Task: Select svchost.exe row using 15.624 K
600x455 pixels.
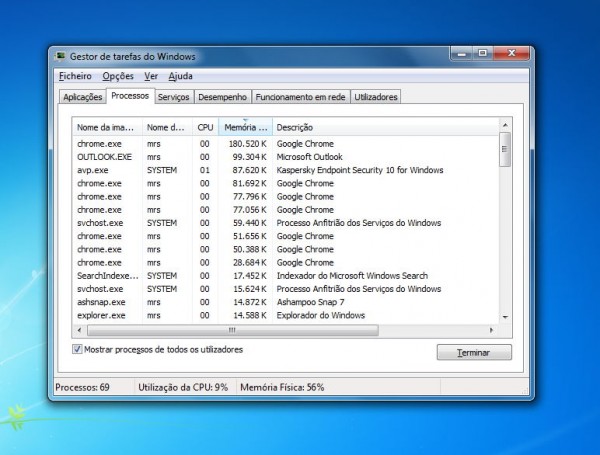Action: (285, 289)
